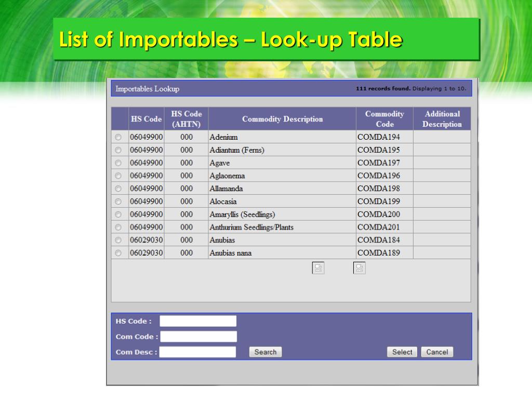
Task: Click HS code 06049900 in Adenium row
Action: coord(146,137)
